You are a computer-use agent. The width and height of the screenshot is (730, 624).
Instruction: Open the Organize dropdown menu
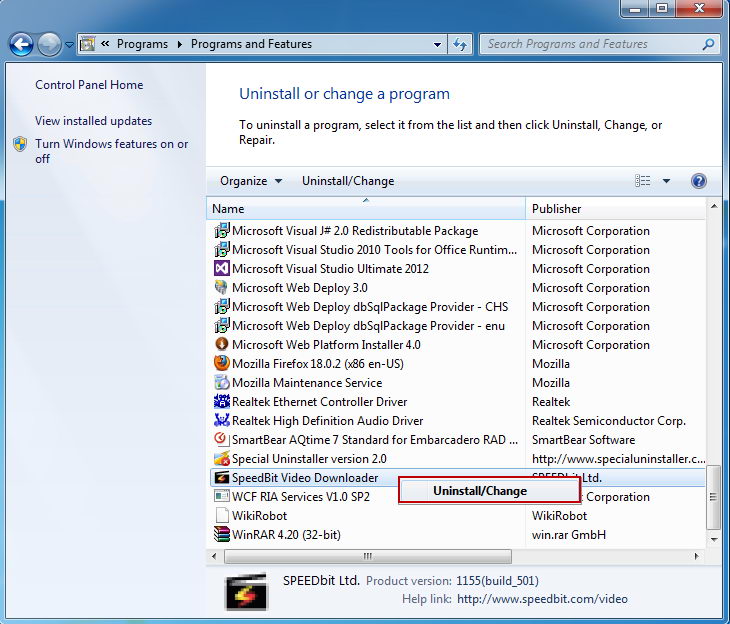click(x=251, y=181)
